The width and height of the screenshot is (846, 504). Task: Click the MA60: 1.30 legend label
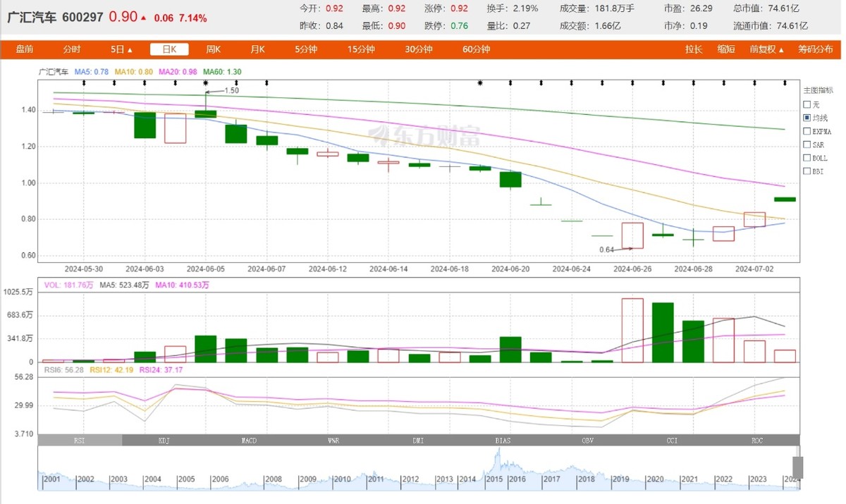(x=222, y=71)
